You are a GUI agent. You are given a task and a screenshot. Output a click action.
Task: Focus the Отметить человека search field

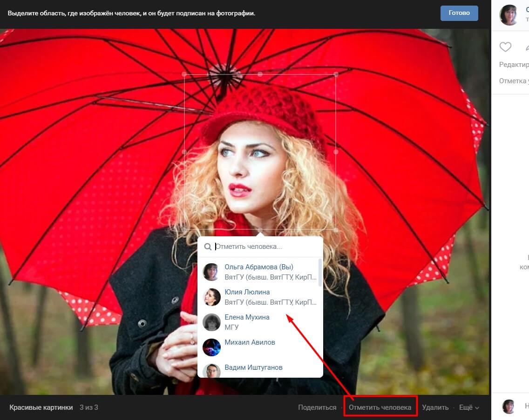265,247
